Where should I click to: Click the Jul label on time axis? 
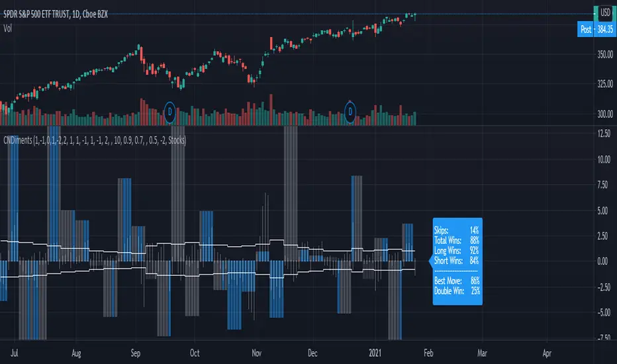14,353
